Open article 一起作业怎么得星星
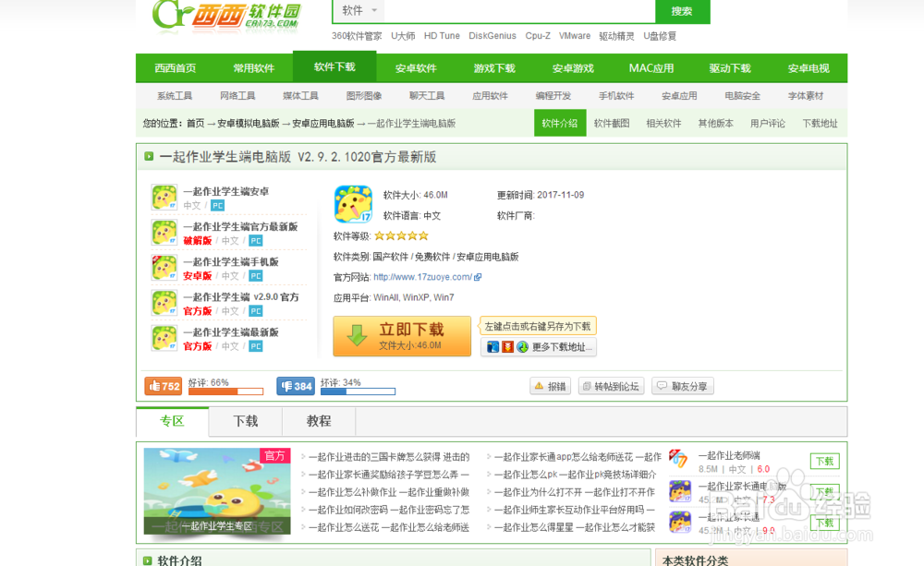The height and width of the screenshot is (566, 924). pos(575,528)
